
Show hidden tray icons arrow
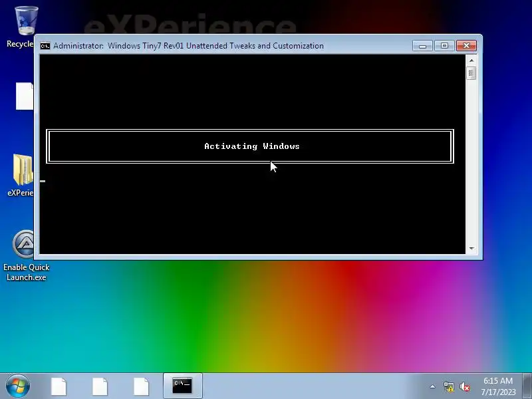point(433,386)
